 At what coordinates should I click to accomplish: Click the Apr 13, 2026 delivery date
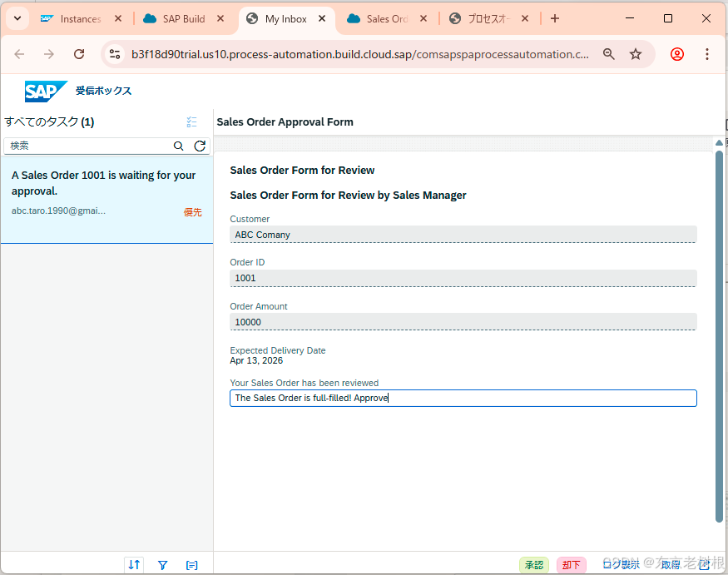tap(256, 360)
